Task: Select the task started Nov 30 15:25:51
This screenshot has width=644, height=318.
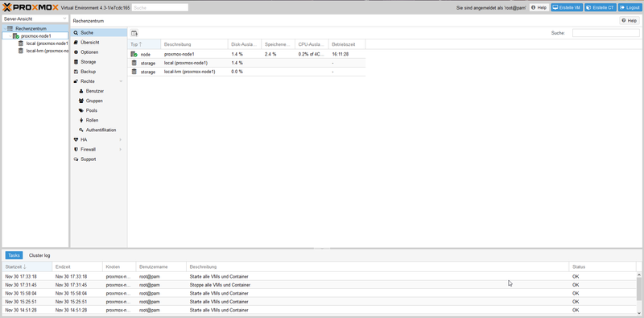Action: [319, 302]
